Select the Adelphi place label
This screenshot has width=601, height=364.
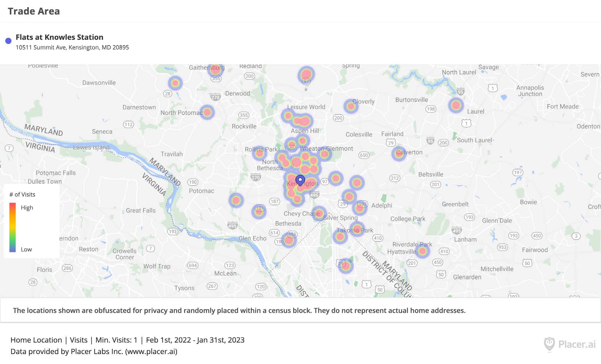tap(382, 205)
